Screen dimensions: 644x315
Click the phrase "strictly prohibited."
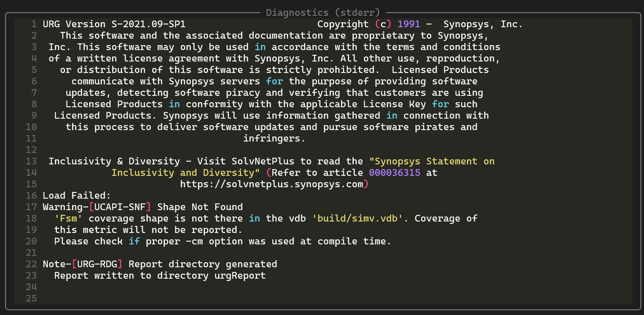(323, 70)
